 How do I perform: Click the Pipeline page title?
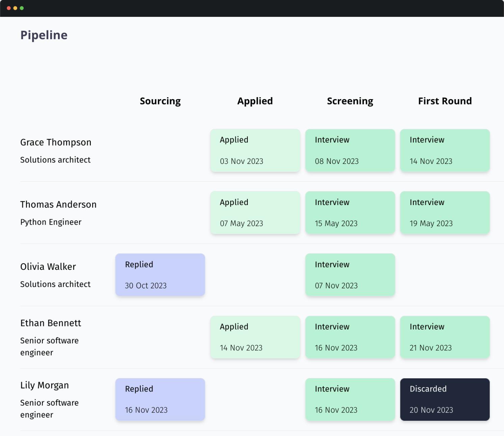pos(44,35)
